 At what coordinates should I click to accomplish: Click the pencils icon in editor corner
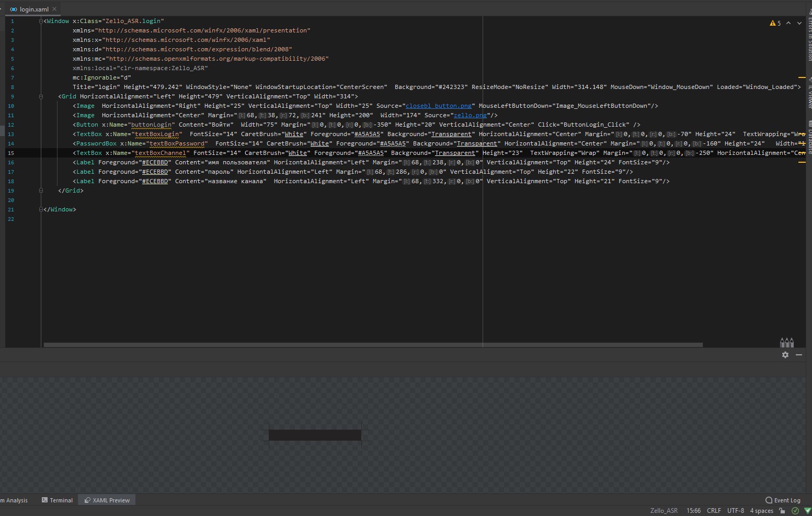786,342
